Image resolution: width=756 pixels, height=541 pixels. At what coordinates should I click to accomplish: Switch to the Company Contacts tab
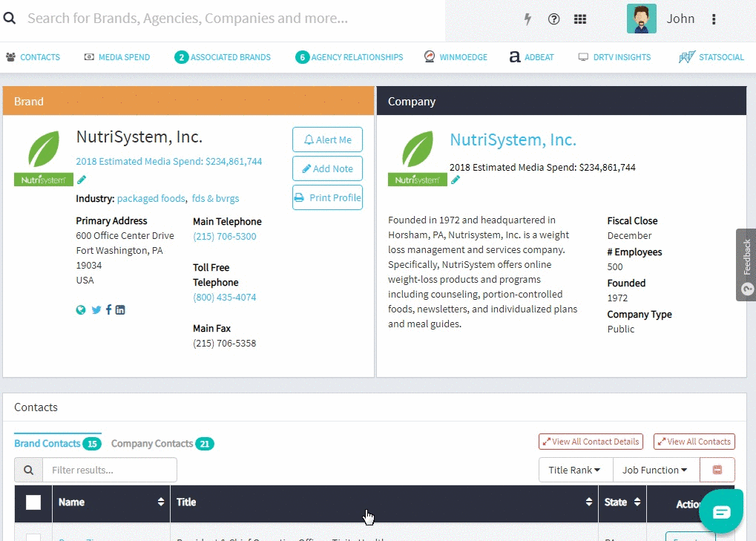pos(162,443)
